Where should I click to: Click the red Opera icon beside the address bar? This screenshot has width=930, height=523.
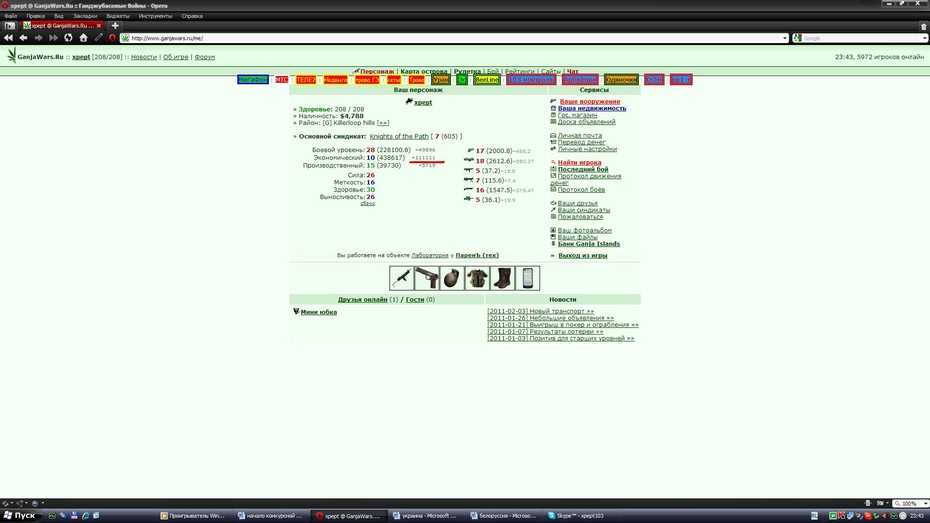click(112, 38)
